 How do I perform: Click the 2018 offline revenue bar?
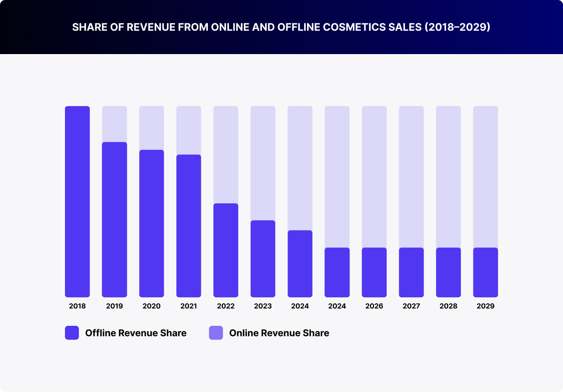[77, 199]
